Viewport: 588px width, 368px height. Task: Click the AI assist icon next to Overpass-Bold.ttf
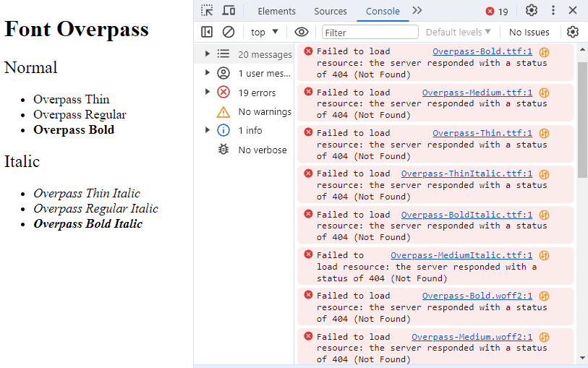(544, 52)
